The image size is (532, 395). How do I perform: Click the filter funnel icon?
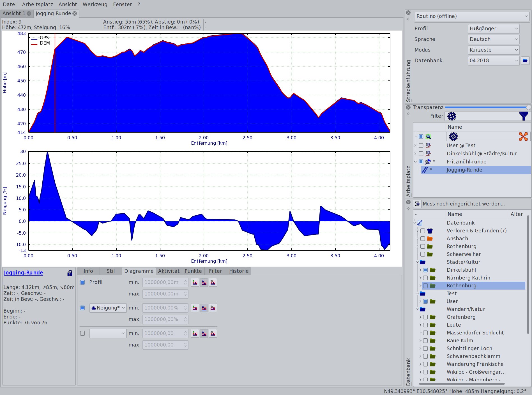point(523,116)
